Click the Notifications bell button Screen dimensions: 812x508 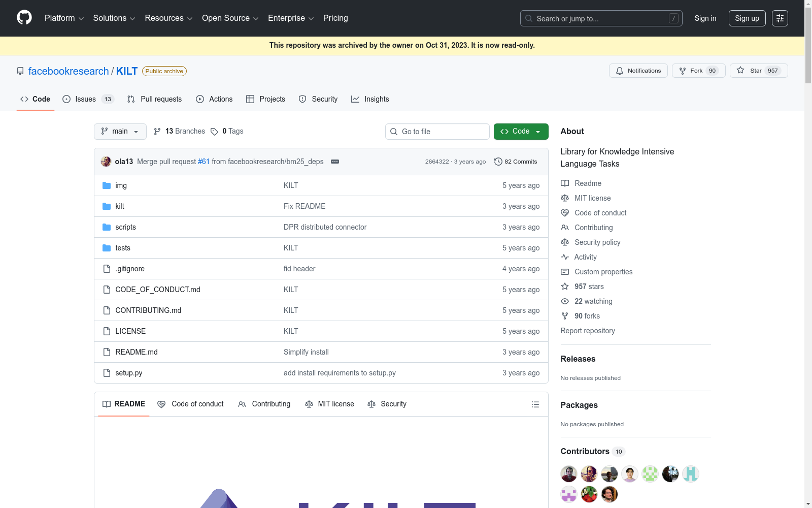638,71
